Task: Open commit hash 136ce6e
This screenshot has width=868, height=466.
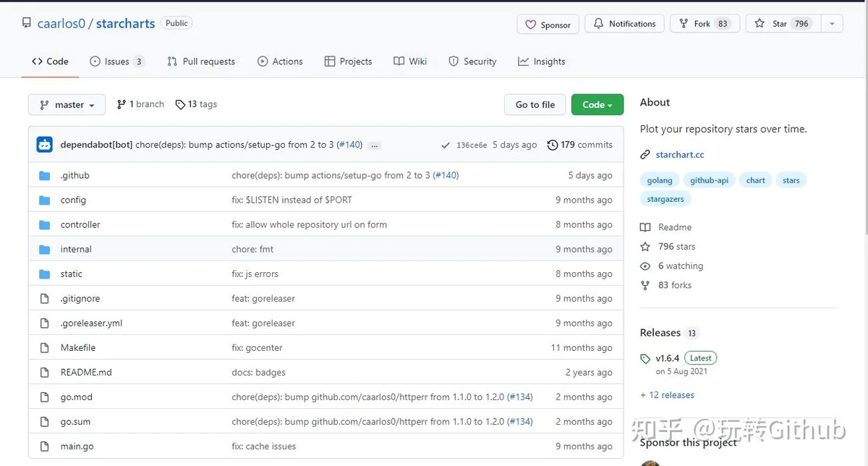Action: click(472, 145)
